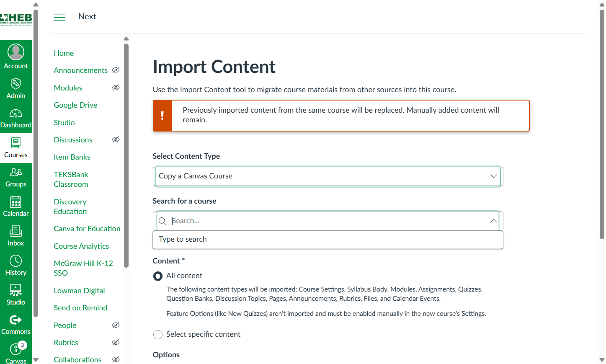Open the Send on Remind link
606x364 pixels.
(x=80, y=308)
